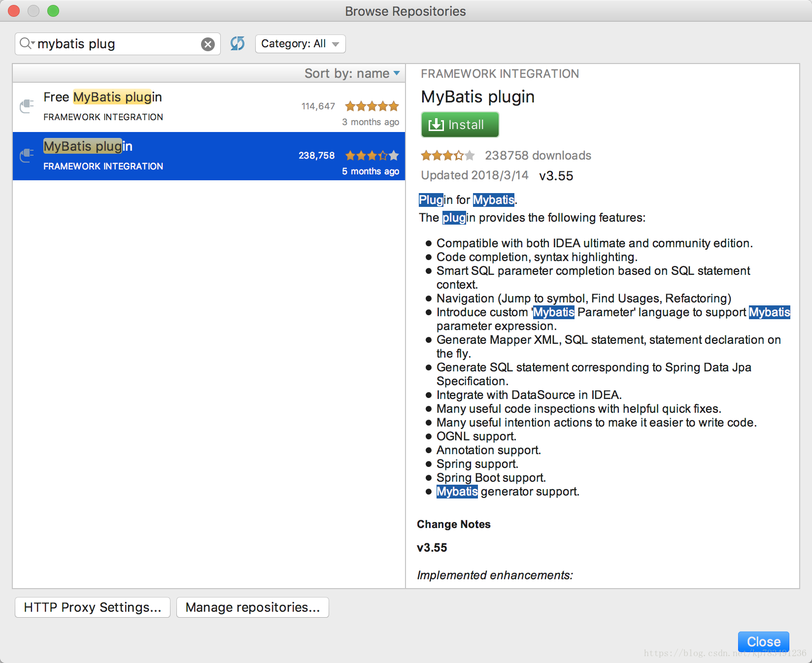Click the v3.55 version next to Updated date
The height and width of the screenshot is (663, 812).
556,176
